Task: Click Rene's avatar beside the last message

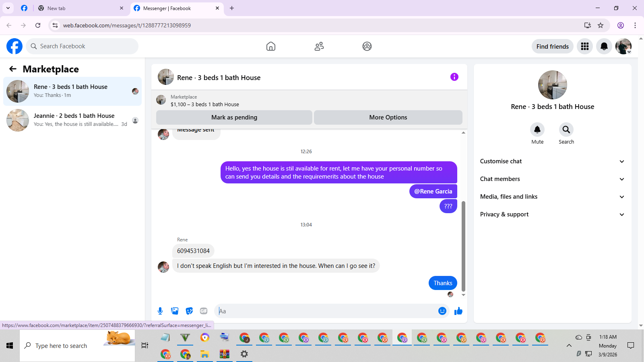Action: pos(163,267)
